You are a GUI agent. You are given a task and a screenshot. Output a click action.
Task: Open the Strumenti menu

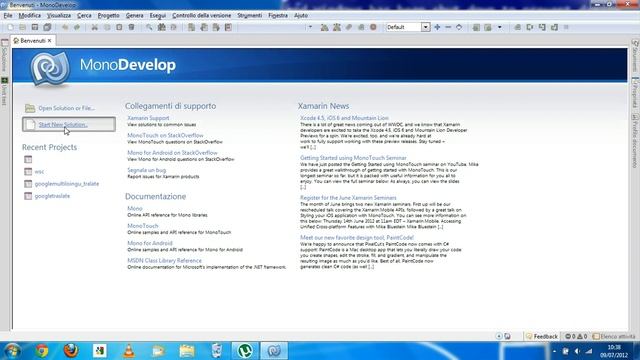point(249,16)
